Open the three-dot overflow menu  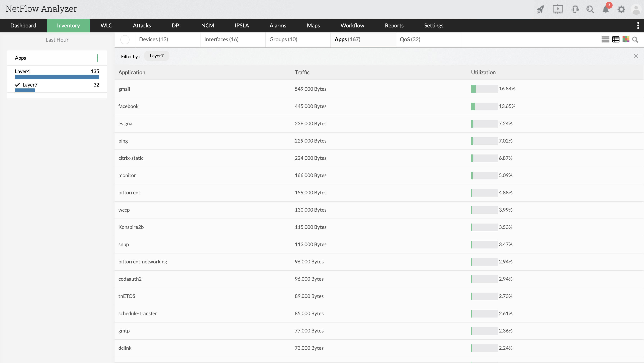pyautogui.click(x=638, y=26)
